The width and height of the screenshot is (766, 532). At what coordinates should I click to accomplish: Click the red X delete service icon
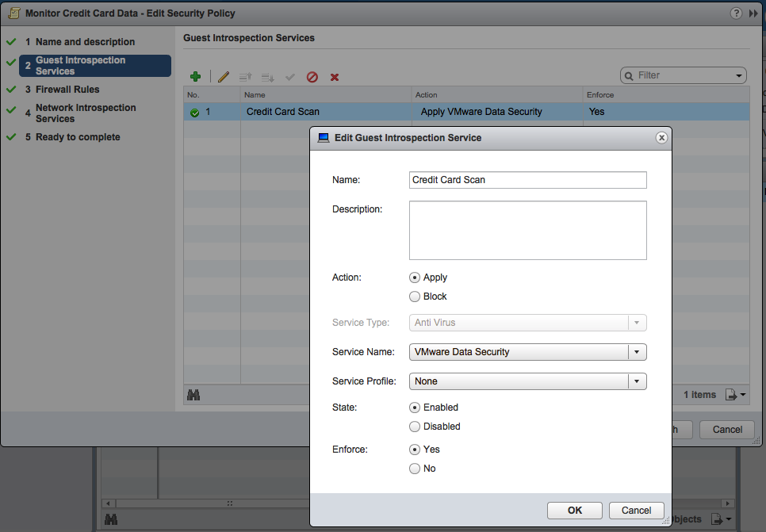(335, 77)
